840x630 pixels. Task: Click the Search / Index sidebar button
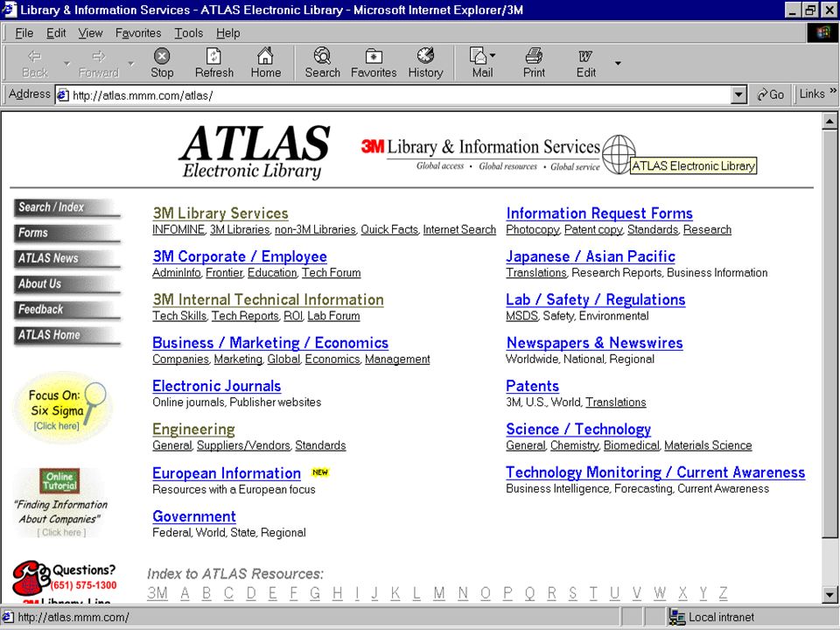pos(67,207)
